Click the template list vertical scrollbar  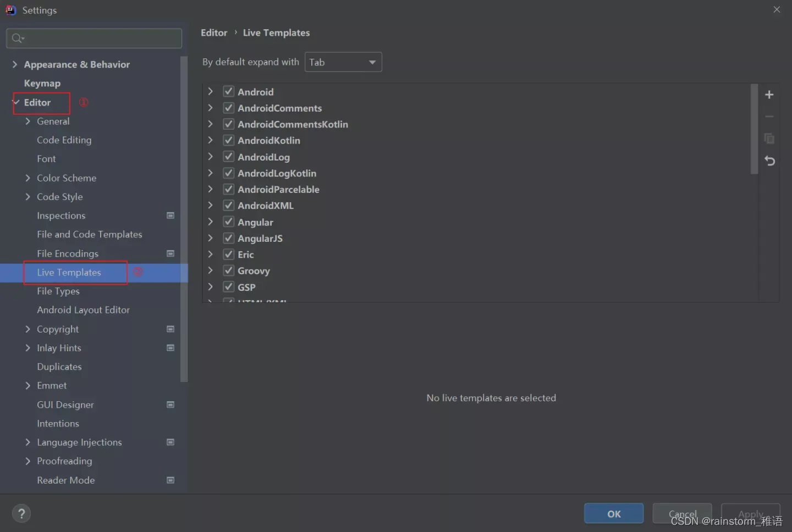tap(754, 129)
